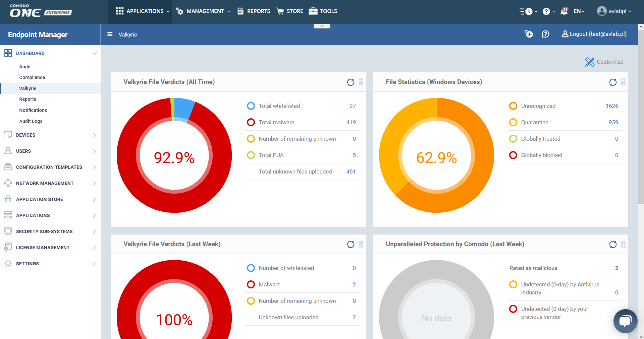Expand License Management section arrow
Screen dimensions: 644x339
(x=95, y=248)
